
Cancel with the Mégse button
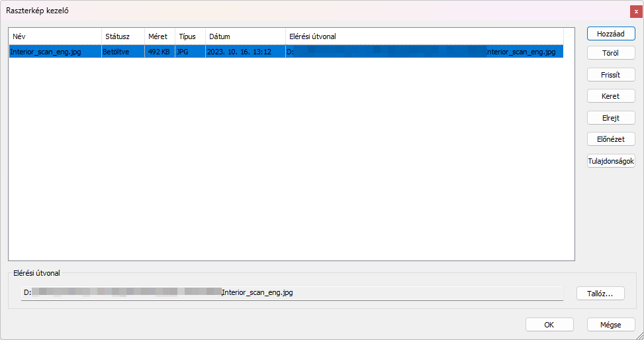pos(611,325)
